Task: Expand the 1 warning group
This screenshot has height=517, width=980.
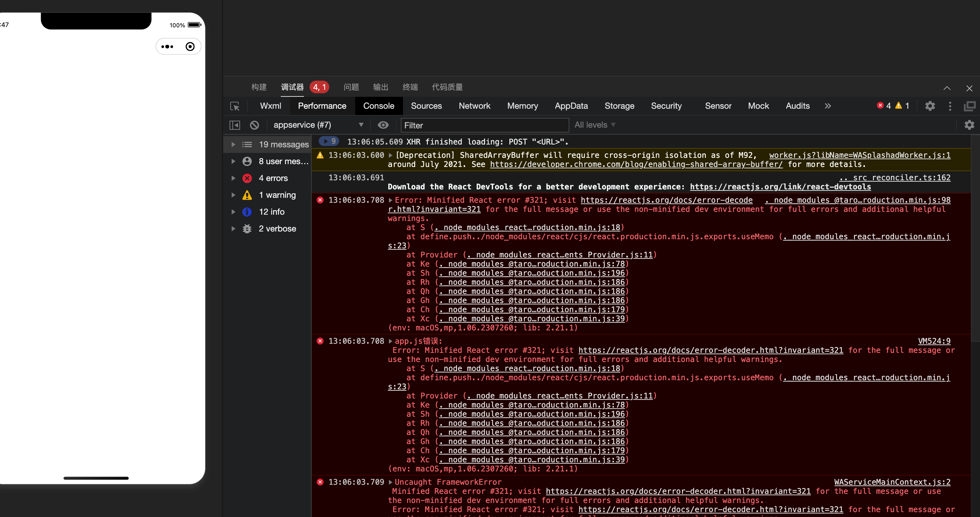Action: 233,195
